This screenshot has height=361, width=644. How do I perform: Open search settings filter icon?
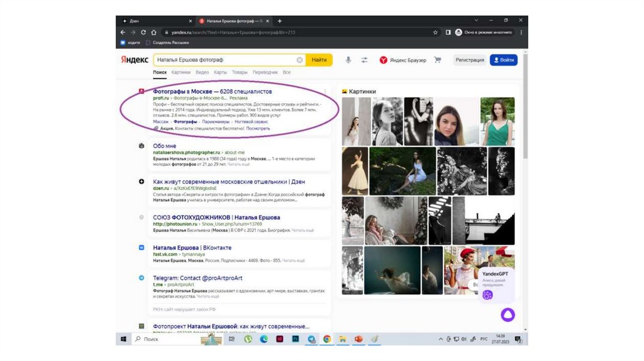click(364, 60)
